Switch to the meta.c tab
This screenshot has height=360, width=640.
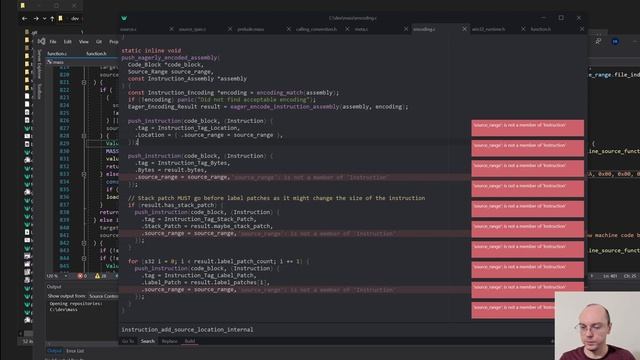(361, 29)
